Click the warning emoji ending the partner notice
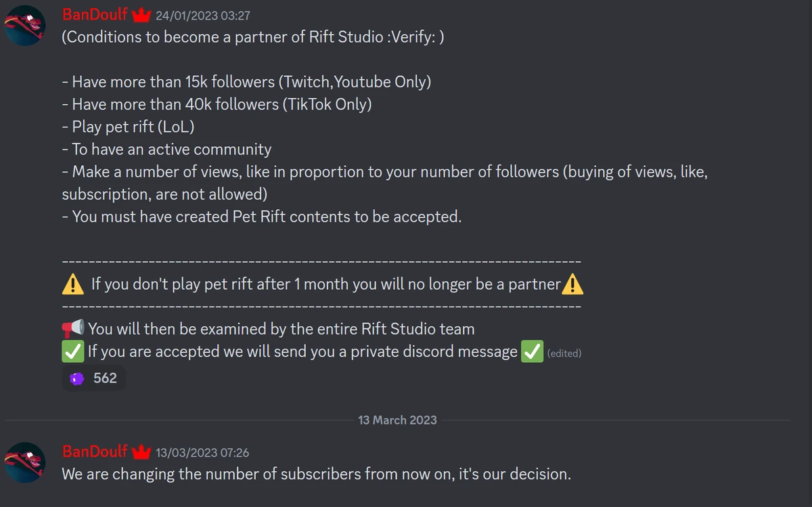The height and width of the screenshot is (507, 812). (x=572, y=284)
